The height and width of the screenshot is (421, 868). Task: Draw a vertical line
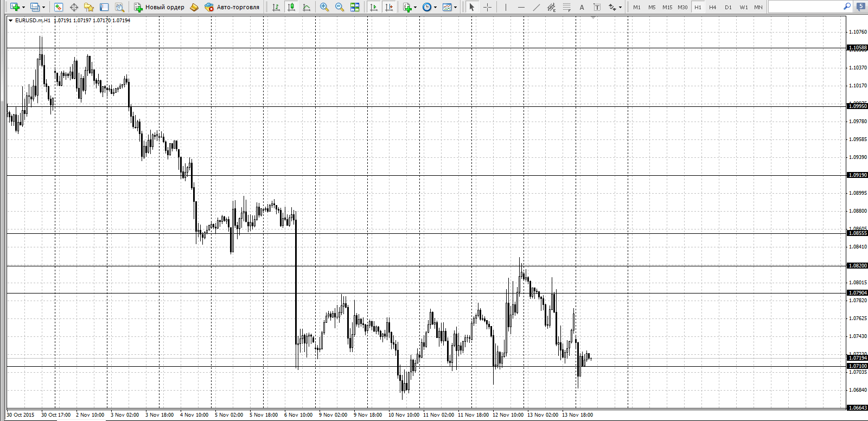(x=506, y=7)
